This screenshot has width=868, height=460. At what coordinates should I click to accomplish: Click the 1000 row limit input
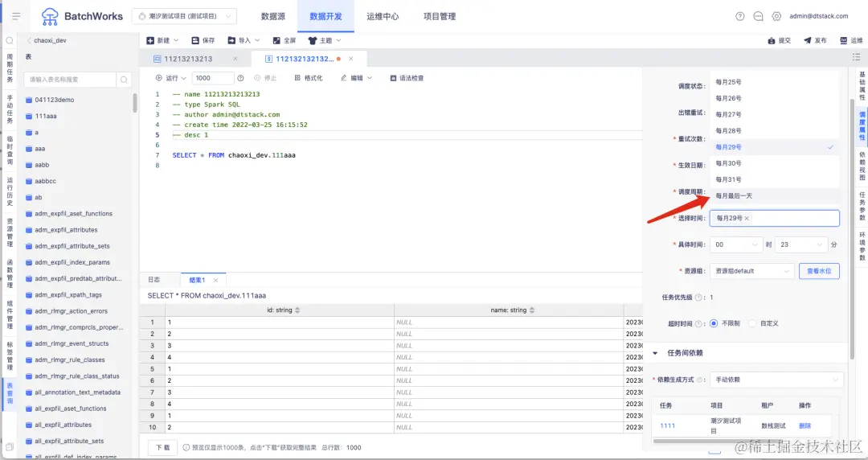click(x=212, y=78)
